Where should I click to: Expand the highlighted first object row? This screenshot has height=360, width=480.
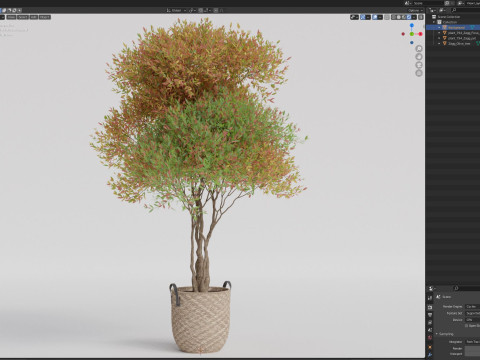(x=439, y=27)
